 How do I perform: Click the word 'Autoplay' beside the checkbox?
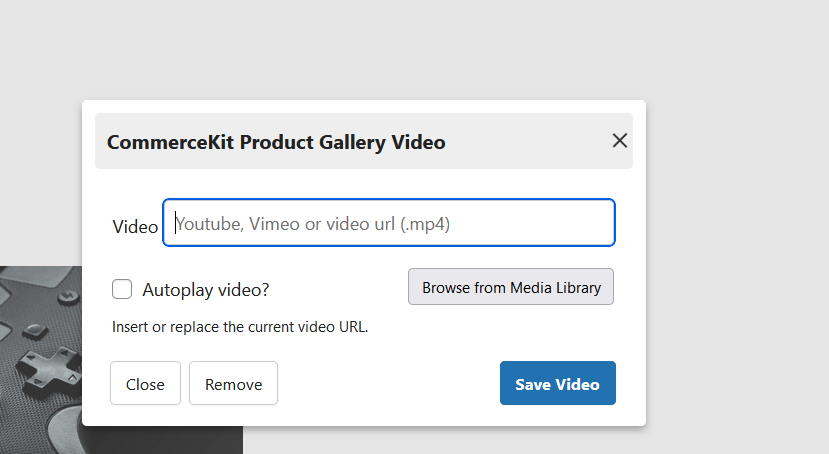[x=173, y=290]
